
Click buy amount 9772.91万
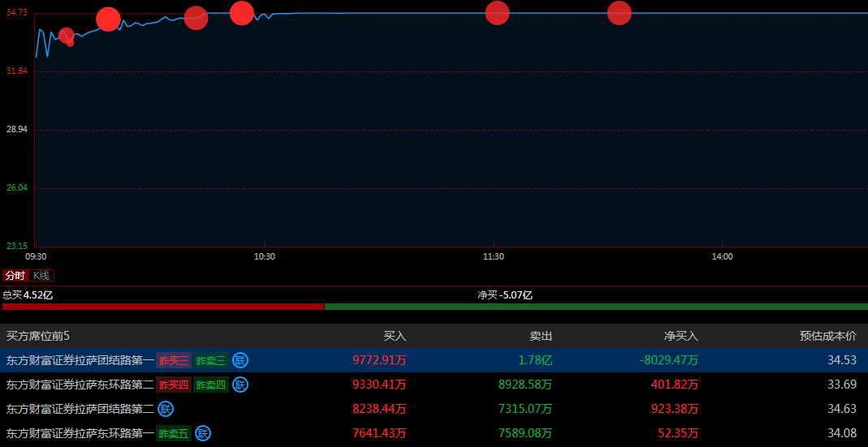coord(379,361)
